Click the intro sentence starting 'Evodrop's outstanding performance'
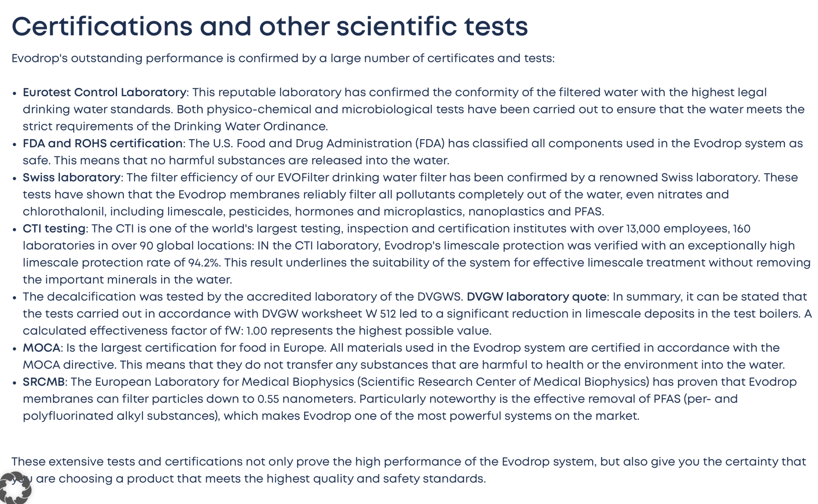Viewport: 818px width, 504px height. pyautogui.click(x=283, y=59)
